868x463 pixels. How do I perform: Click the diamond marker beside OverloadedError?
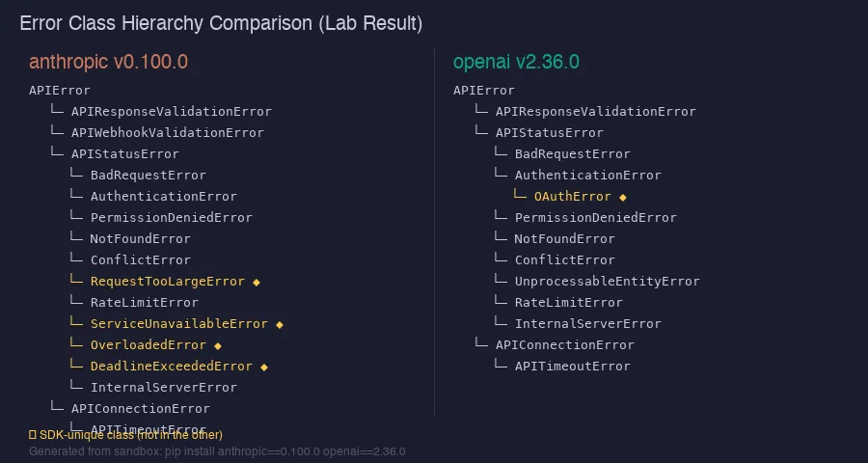click(x=218, y=345)
